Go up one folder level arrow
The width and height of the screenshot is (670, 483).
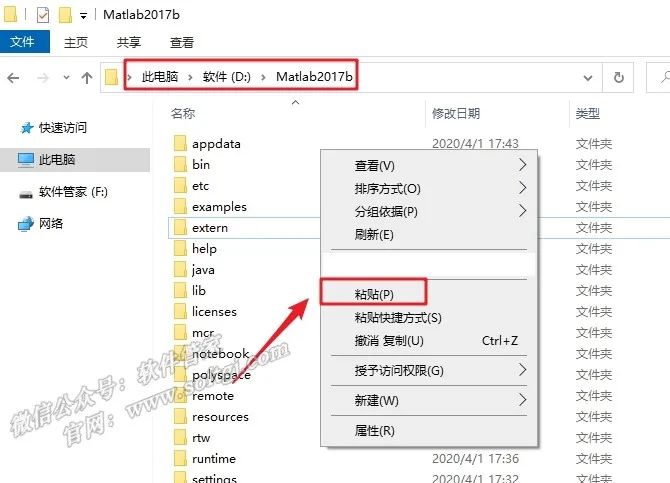click(87, 78)
